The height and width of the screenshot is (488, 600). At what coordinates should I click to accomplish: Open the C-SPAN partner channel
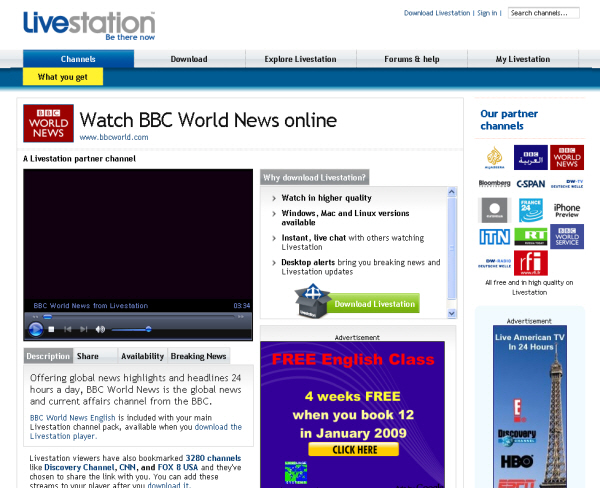(530, 184)
